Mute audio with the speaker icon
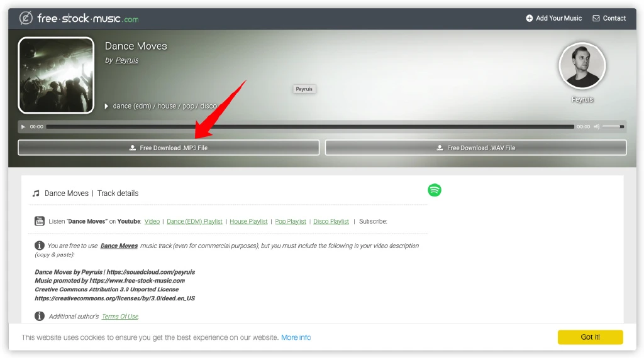The width and height of the screenshot is (644, 358). point(596,127)
